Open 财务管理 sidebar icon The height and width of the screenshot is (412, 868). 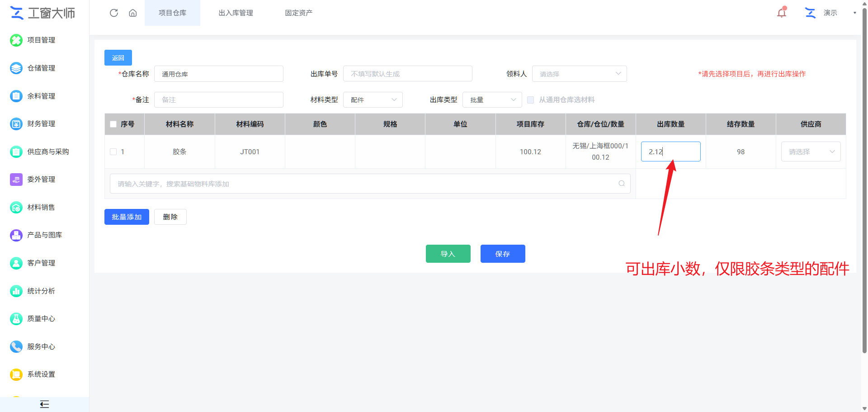click(x=16, y=123)
